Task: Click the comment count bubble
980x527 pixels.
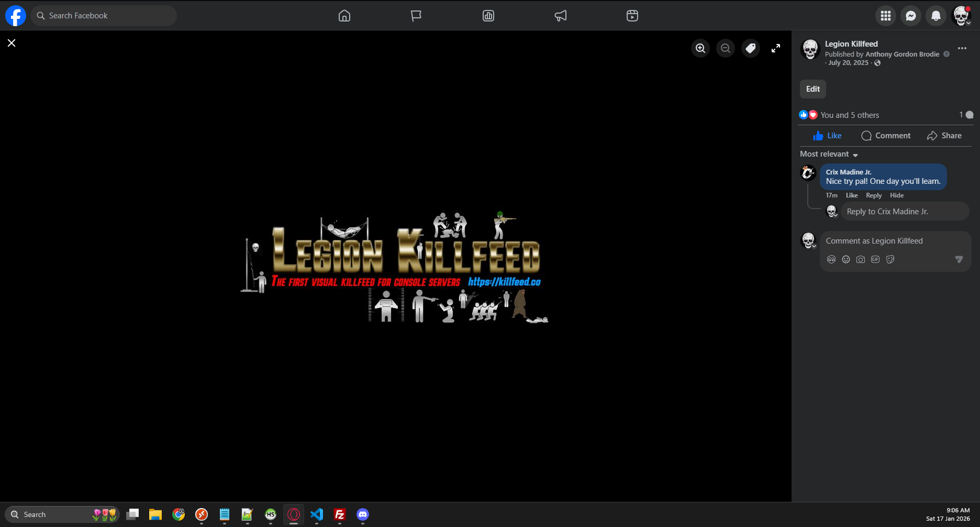Action: (966, 115)
